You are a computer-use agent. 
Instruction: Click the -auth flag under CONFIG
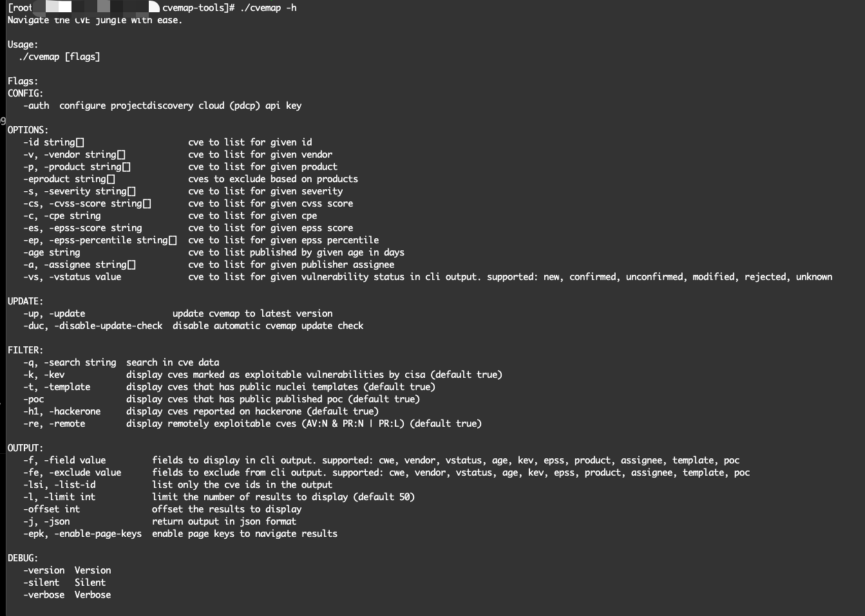[x=36, y=106]
